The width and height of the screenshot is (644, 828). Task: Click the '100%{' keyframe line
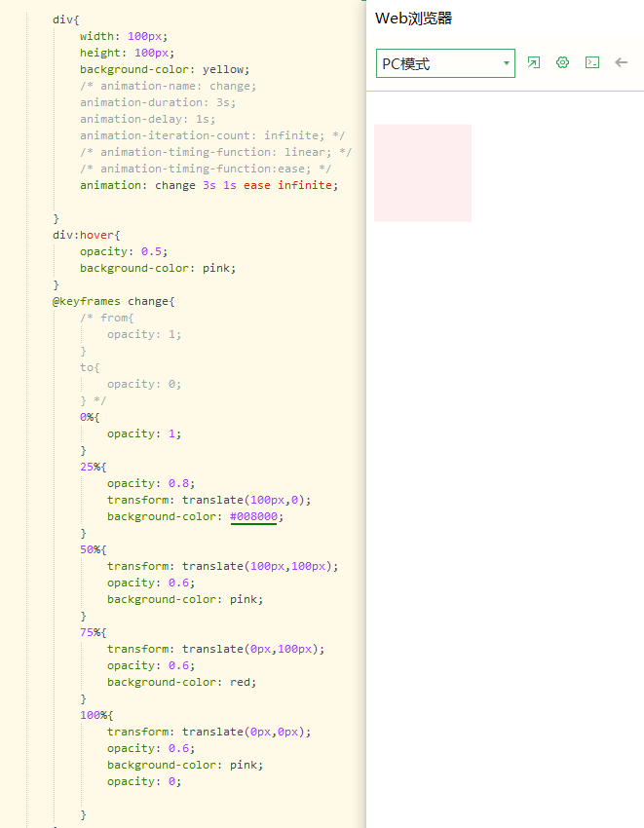[x=96, y=716]
